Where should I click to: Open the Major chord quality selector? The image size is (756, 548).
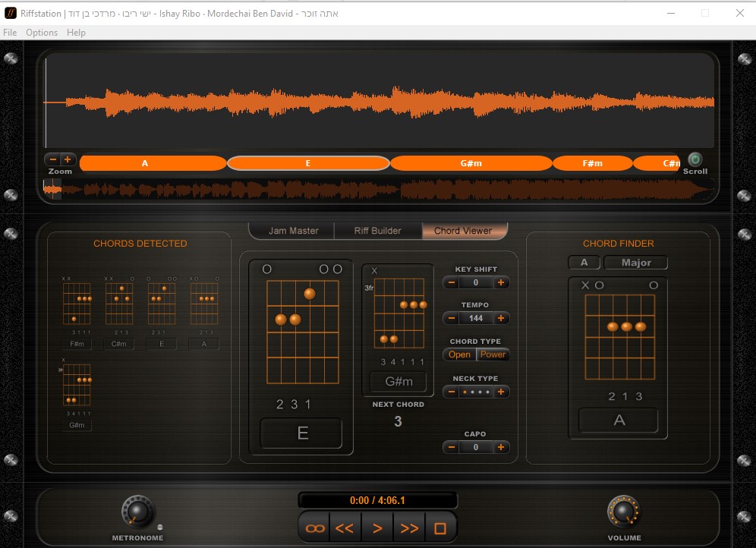click(x=636, y=263)
